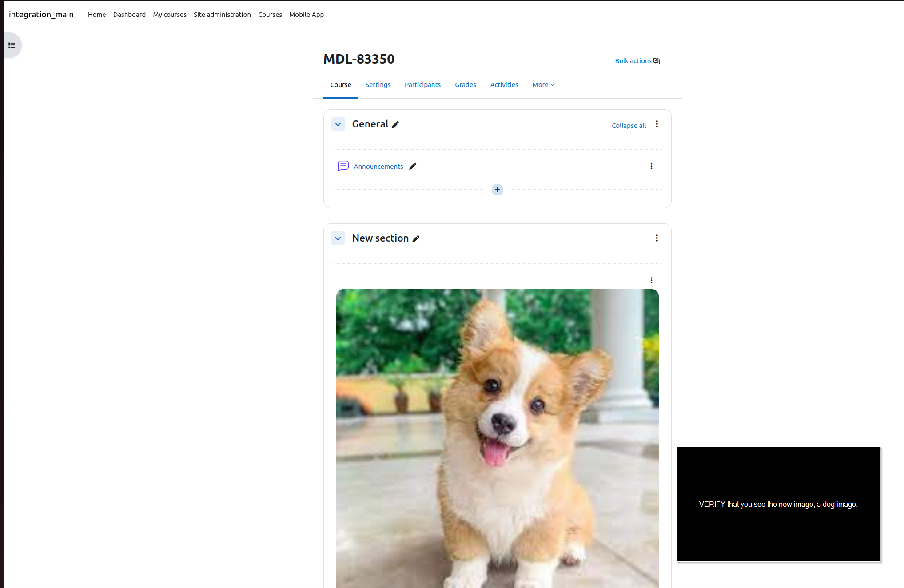The image size is (904, 588).
Task: Open the New section actions menu
Action: point(657,238)
